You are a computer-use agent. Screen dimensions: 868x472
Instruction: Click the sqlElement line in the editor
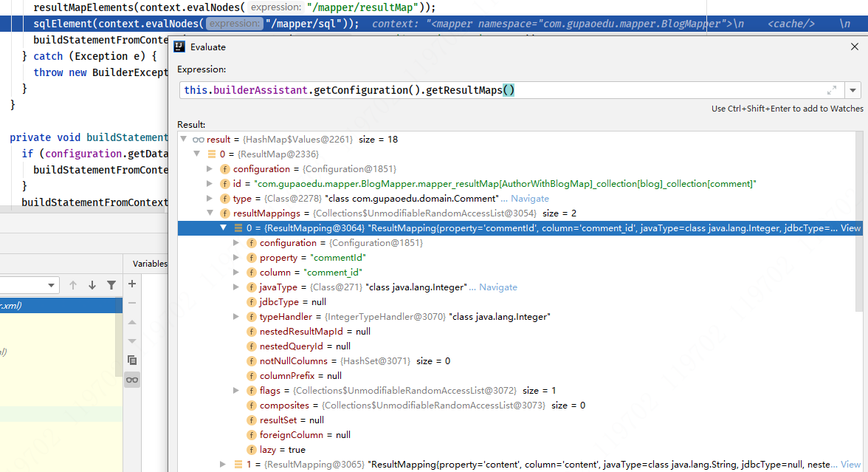click(434, 24)
